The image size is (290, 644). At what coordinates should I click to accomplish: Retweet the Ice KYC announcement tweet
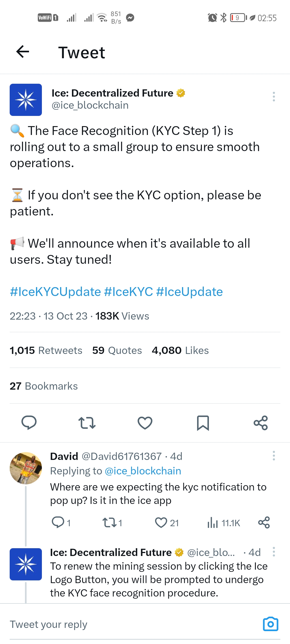pos(87,423)
